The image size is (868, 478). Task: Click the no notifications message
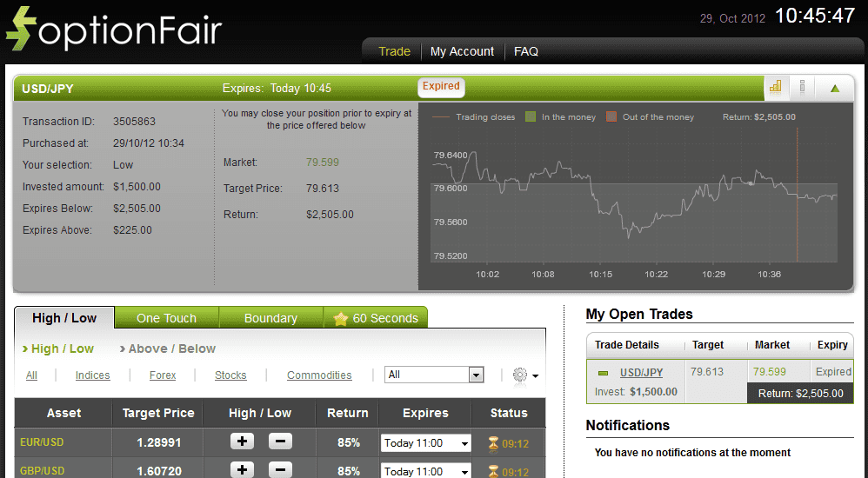click(692, 453)
